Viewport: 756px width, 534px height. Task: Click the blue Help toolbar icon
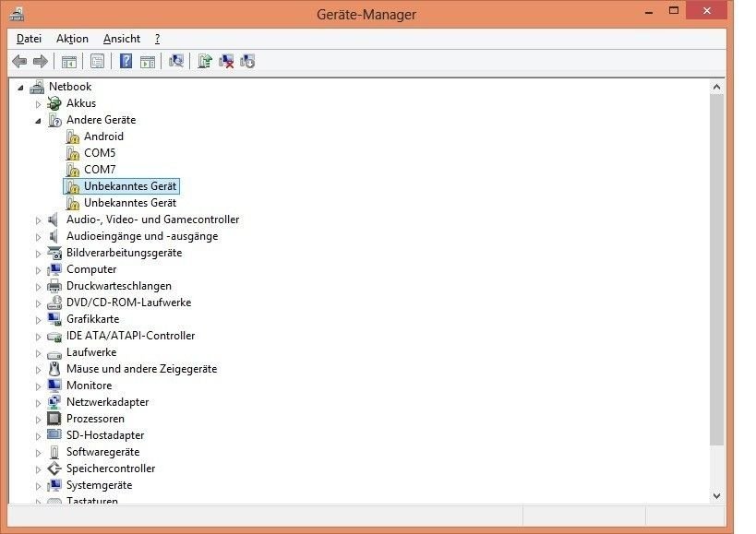pyautogui.click(x=126, y=61)
